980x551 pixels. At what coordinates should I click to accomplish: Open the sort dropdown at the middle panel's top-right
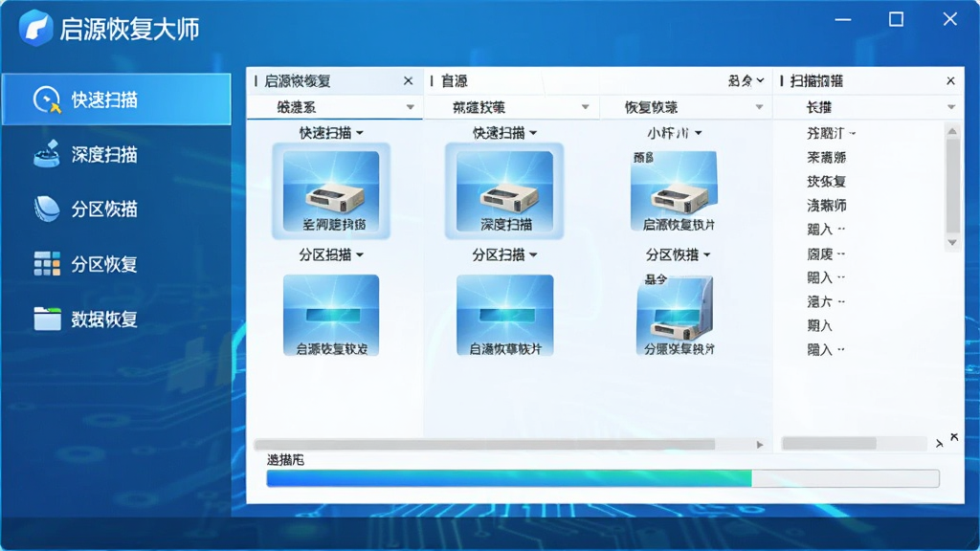pyautogui.click(x=746, y=80)
